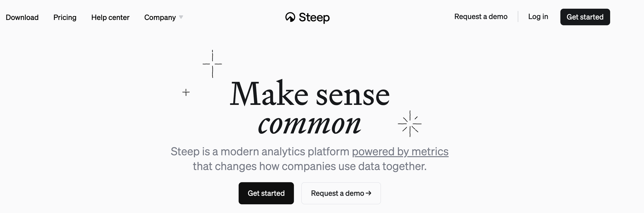This screenshot has width=644, height=213.
Task: Follow the underlined powered by metrics link
Action: 400,152
